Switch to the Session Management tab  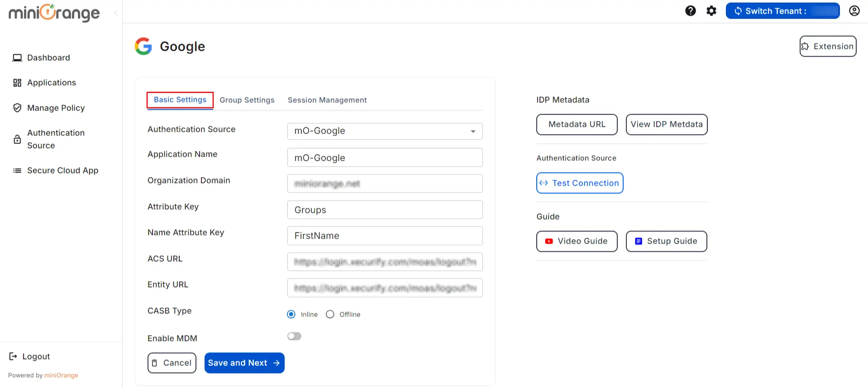[327, 100]
